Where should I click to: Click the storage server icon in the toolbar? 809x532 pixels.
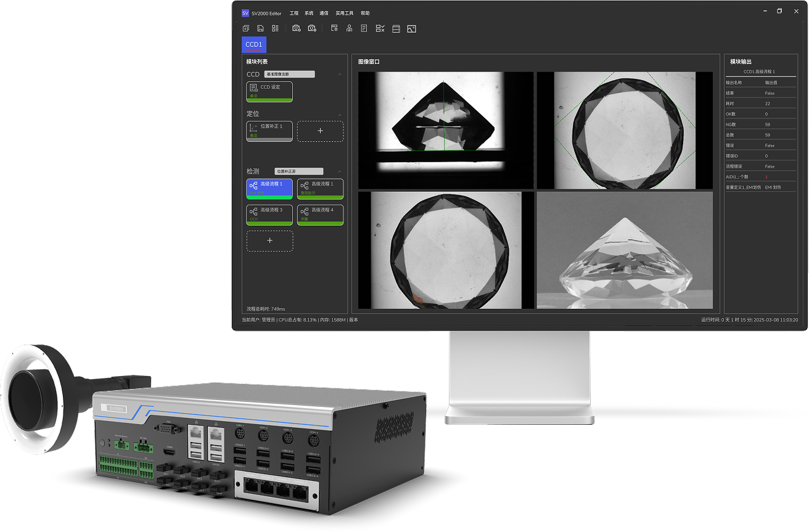(x=396, y=28)
